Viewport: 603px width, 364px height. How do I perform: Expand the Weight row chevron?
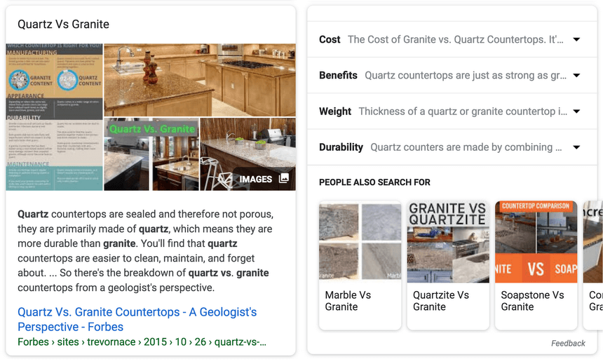click(x=576, y=112)
